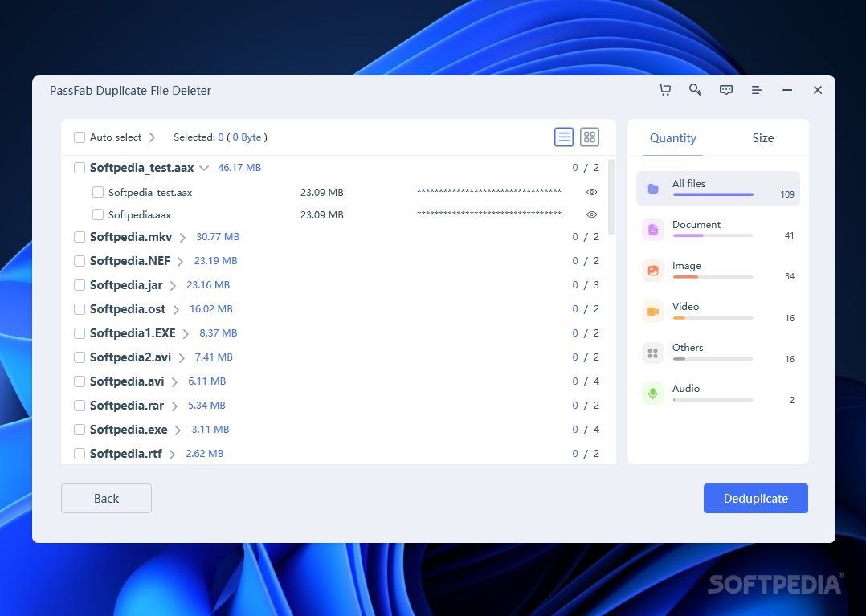Select the Softpedia.ost group checkbox
The height and width of the screenshot is (616, 866).
[x=80, y=309]
